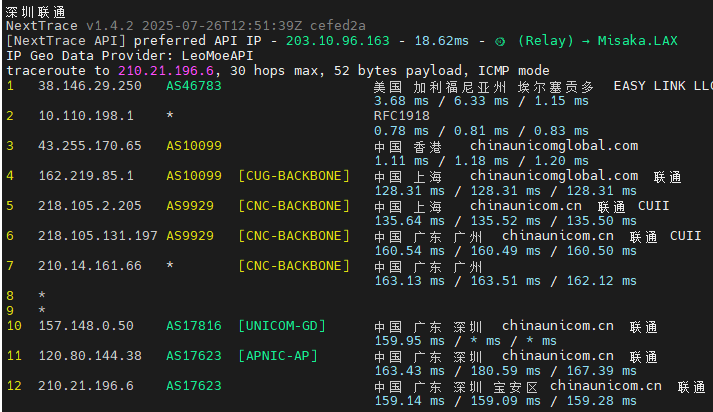The height and width of the screenshot is (412, 713).
Task: Click [CNC-BACKBONE] on hop 6 row
Action: tap(294, 236)
